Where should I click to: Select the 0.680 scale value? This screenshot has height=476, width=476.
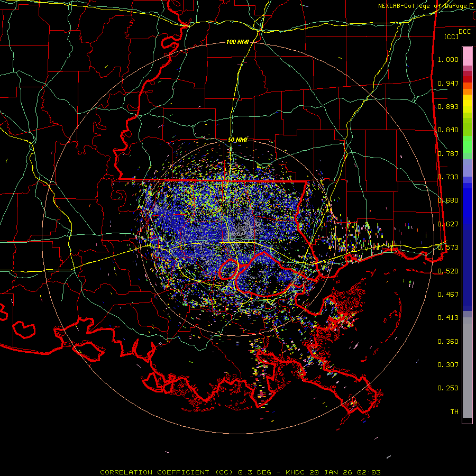[x=448, y=200]
